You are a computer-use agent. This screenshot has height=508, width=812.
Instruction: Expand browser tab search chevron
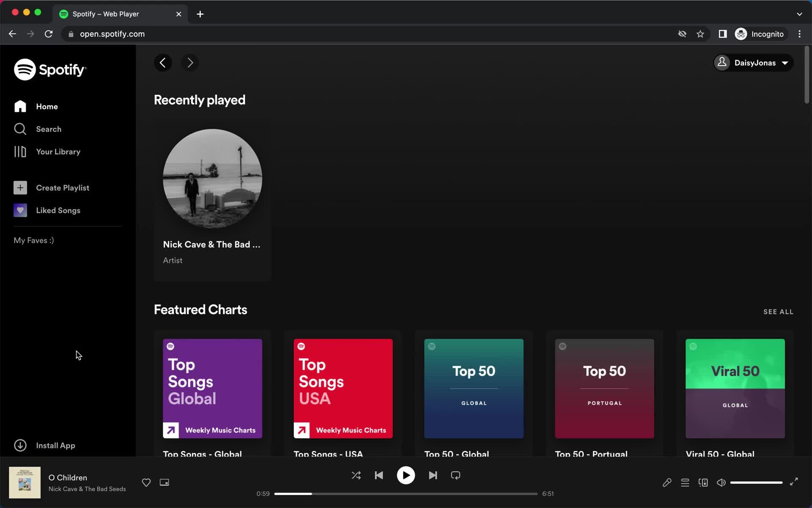(x=799, y=14)
